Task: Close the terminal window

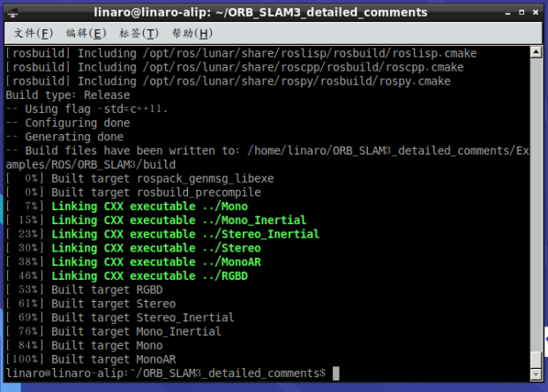Action: (x=536, y=12)
